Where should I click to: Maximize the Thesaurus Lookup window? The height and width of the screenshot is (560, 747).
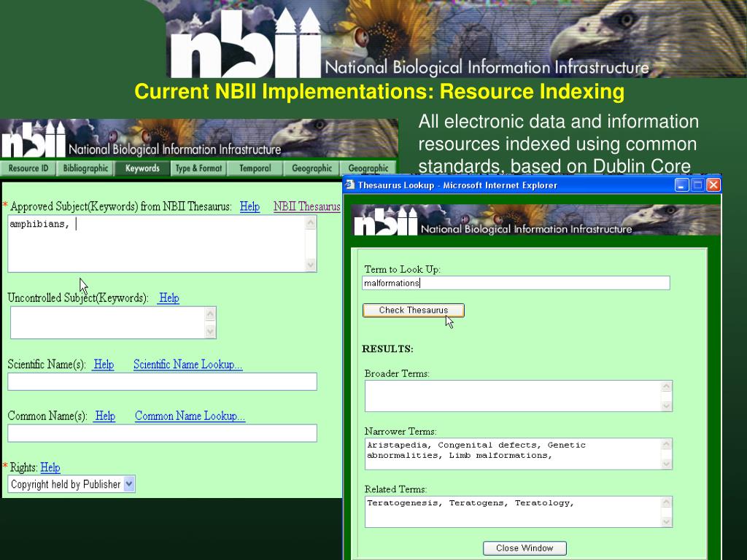(x=697, y=185)
